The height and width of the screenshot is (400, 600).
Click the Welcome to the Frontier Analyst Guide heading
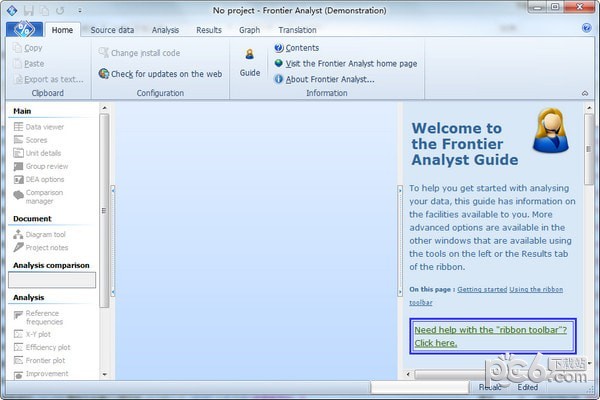pyautogui.click(x=465, y=144)
